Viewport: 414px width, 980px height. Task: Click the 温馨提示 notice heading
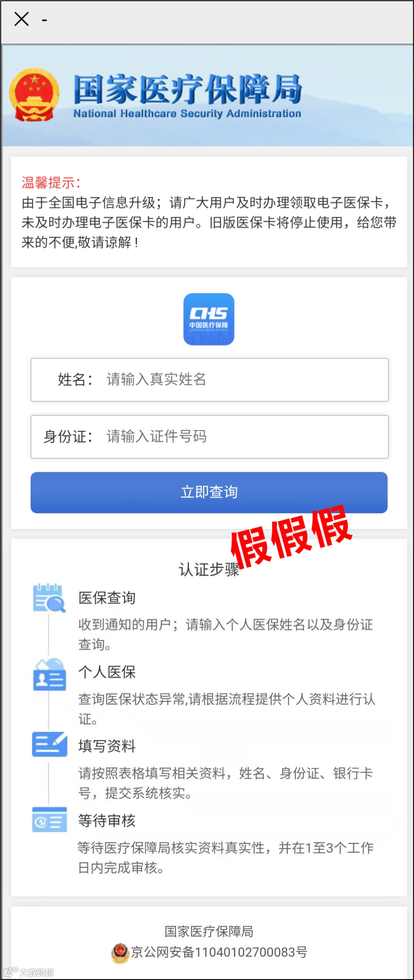point(51,183)
